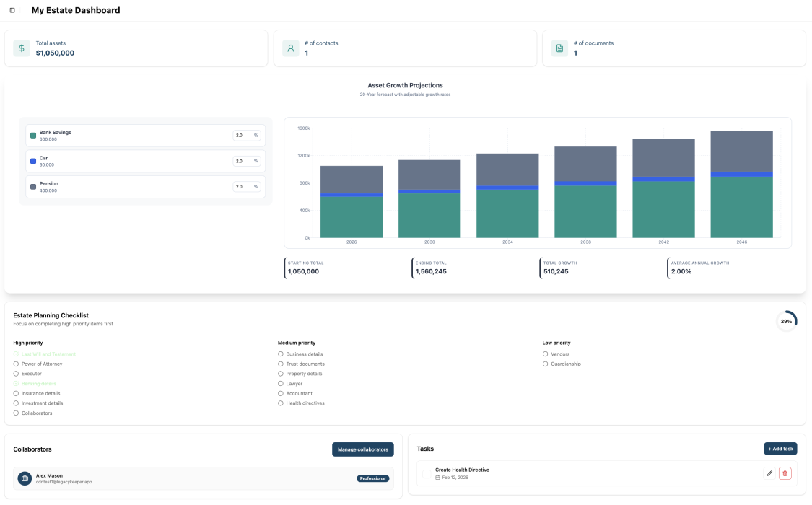This screenshot has width=812, height=505.
Task: Check off the Create Health Directive task
Action: click(x=425, y=473)
